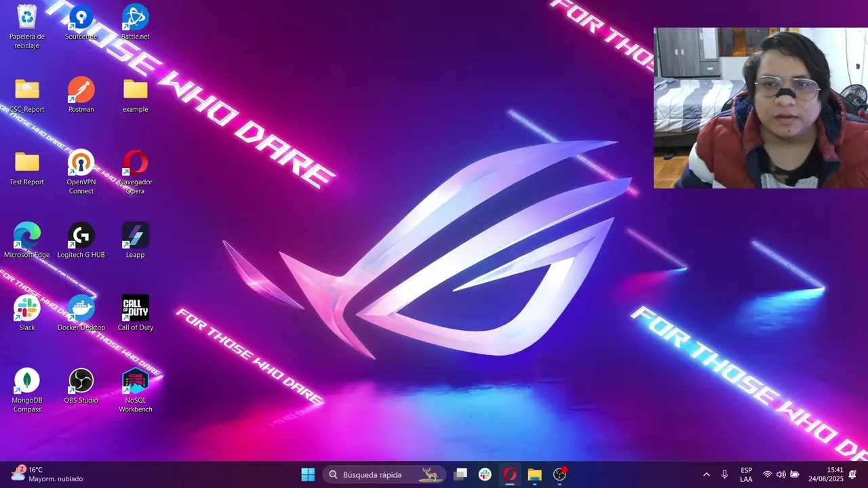Select the Call of Duty shortcut
The image size is (868, 488).
click(136, 313)
